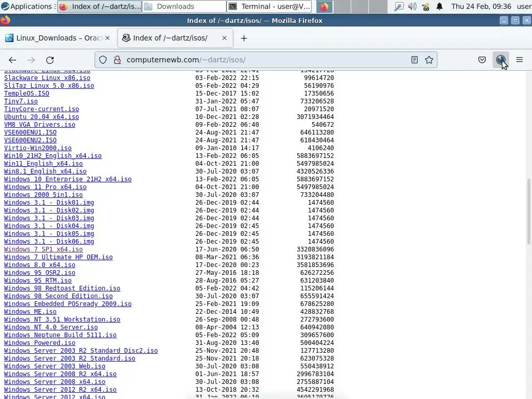Click date 15-Dec-2017 15:02 text
This screenshot has width=532, height=399.
pyautogui.click(x=227, y=94)
